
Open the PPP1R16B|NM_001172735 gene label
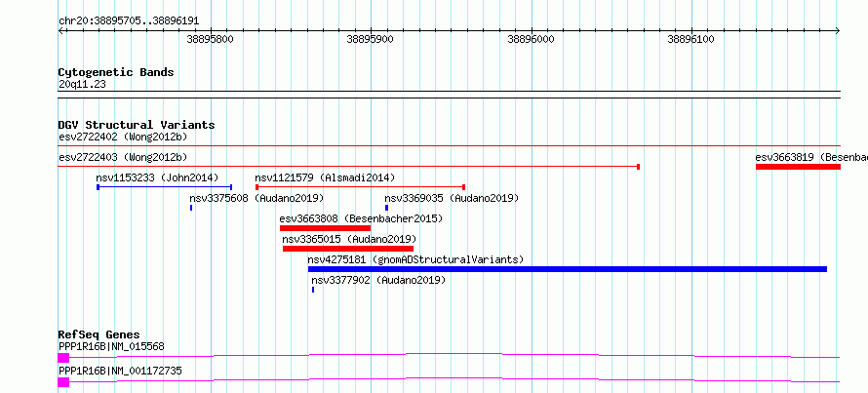(x=120, y=371)
